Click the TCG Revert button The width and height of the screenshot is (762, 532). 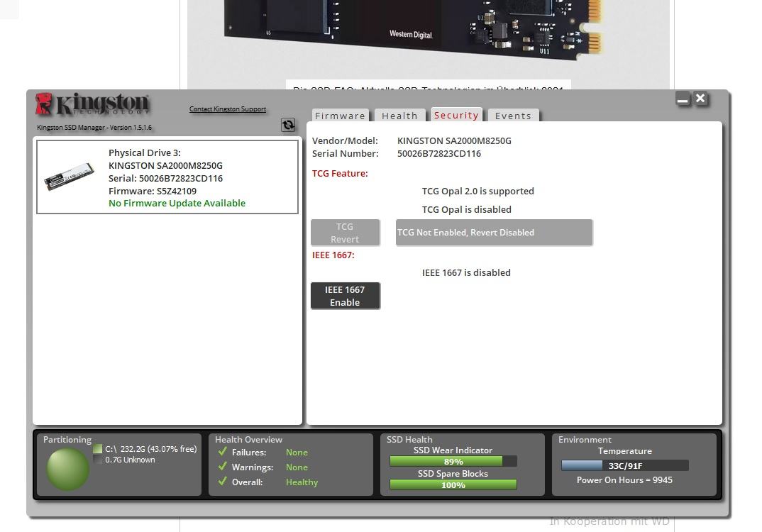click(x=345, y=233)
